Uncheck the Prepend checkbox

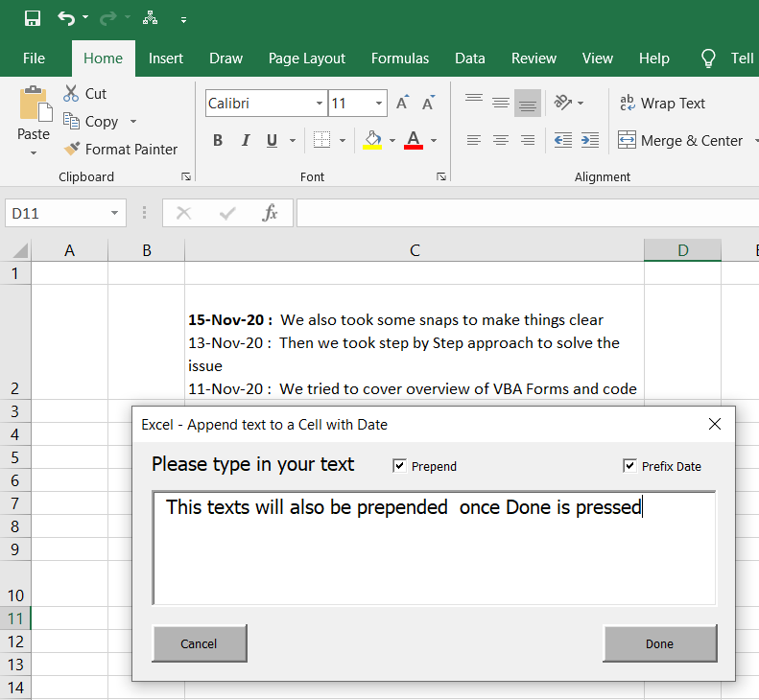pos(399,466)
